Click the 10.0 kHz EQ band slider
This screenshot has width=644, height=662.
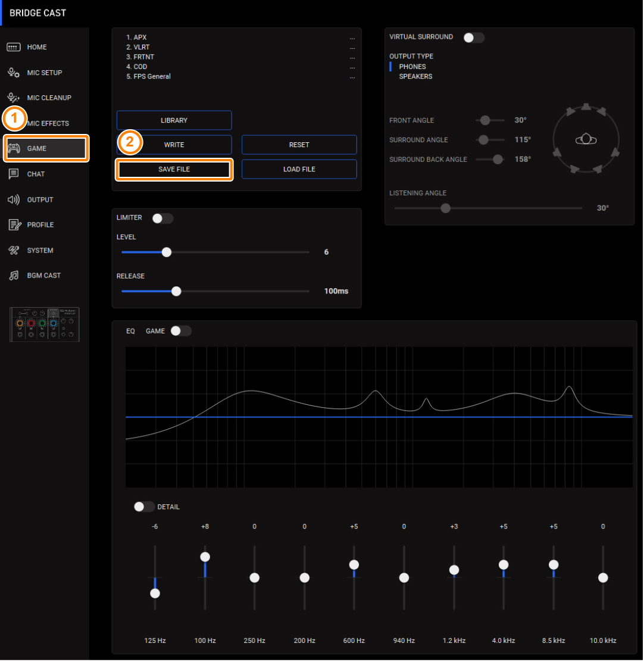(x=603, y=578)
